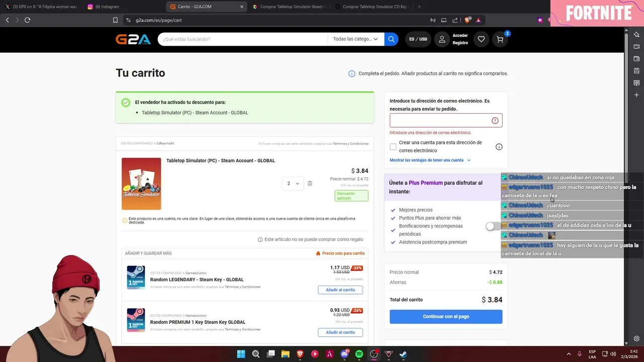
Task: Click the volume speaker tray icon
Action: (613, 354)
